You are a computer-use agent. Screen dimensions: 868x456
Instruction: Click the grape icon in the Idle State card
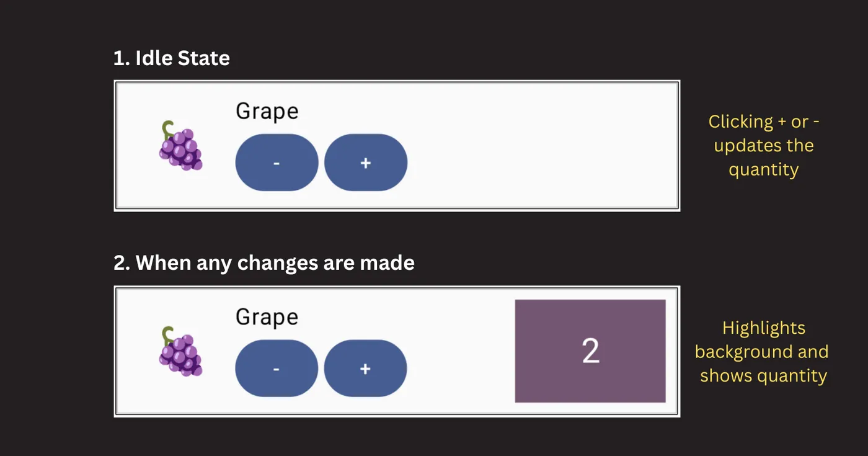click(x=180, y=146)
